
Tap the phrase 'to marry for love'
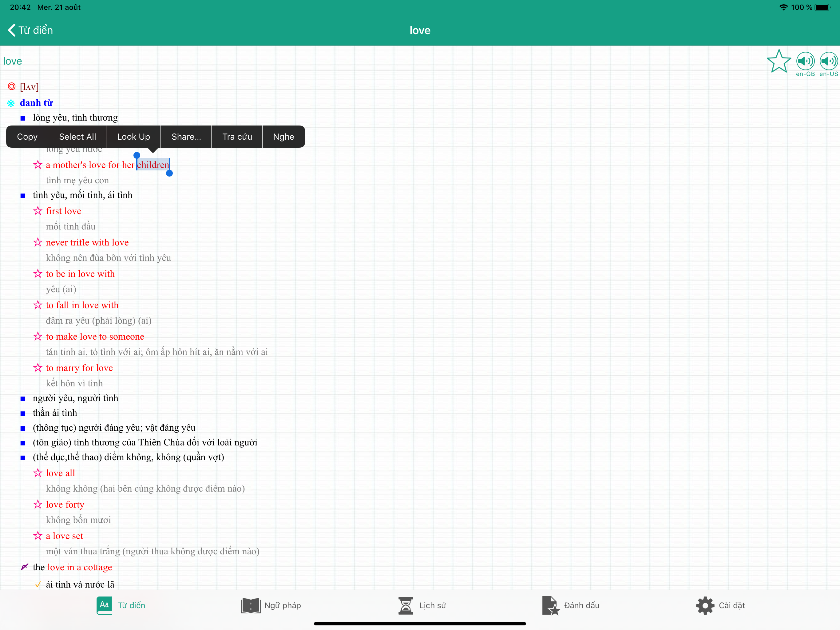[x=79, y=368]
